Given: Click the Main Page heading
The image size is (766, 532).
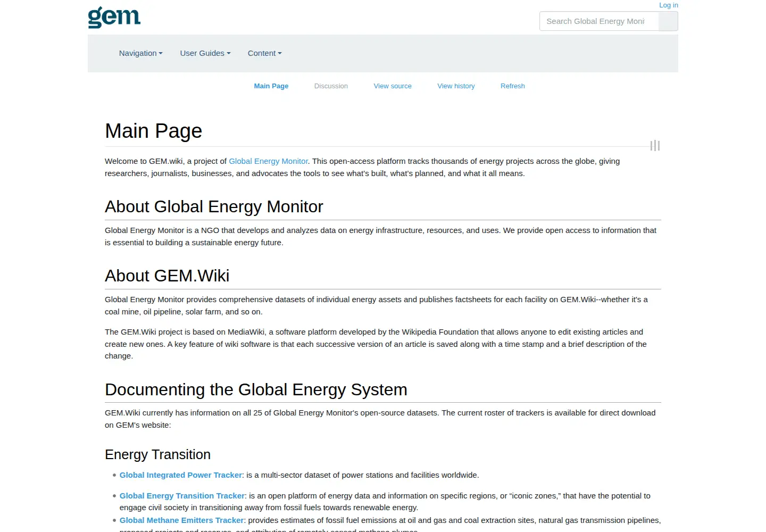Looking at the screenshot, I should (x=154, y=131).
